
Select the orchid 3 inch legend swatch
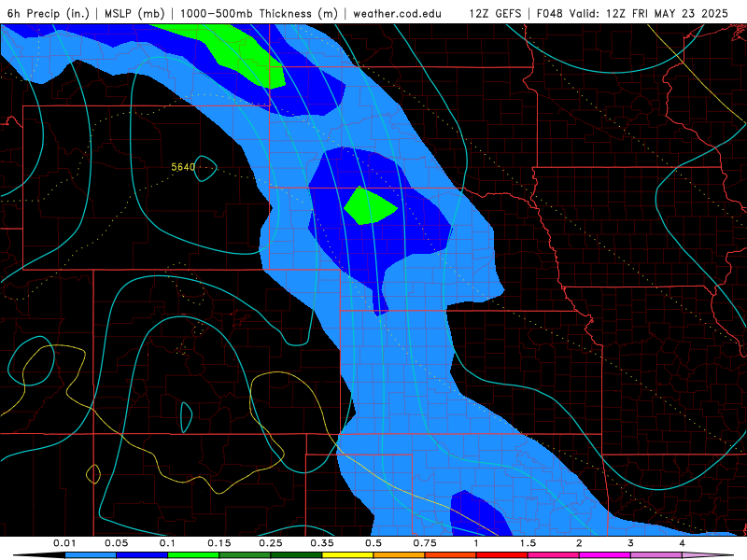[656, 555]
